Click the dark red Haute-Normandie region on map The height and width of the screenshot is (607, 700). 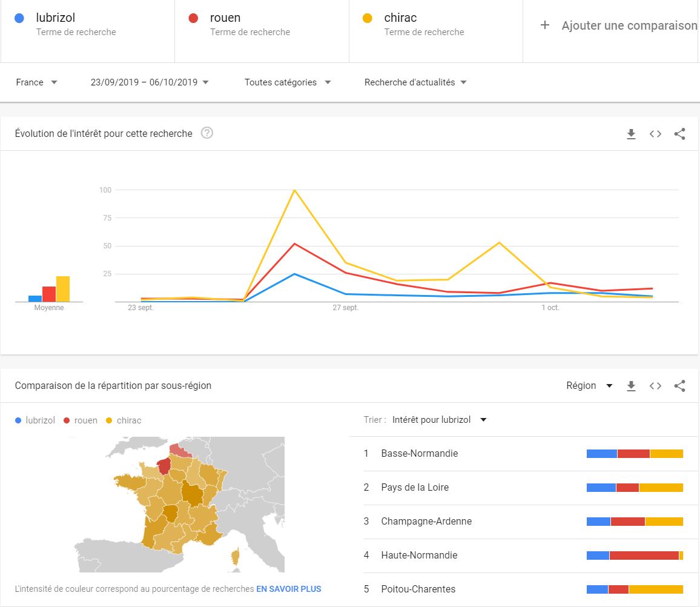163,466
